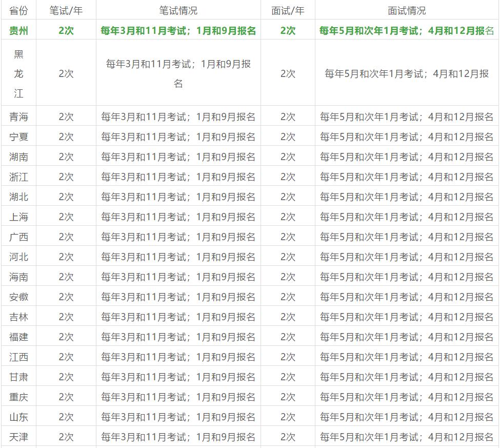Click 青海 row's 面试/年 2次 value
Viewport: 500px width, 448px height.
[x=288, y=117]
